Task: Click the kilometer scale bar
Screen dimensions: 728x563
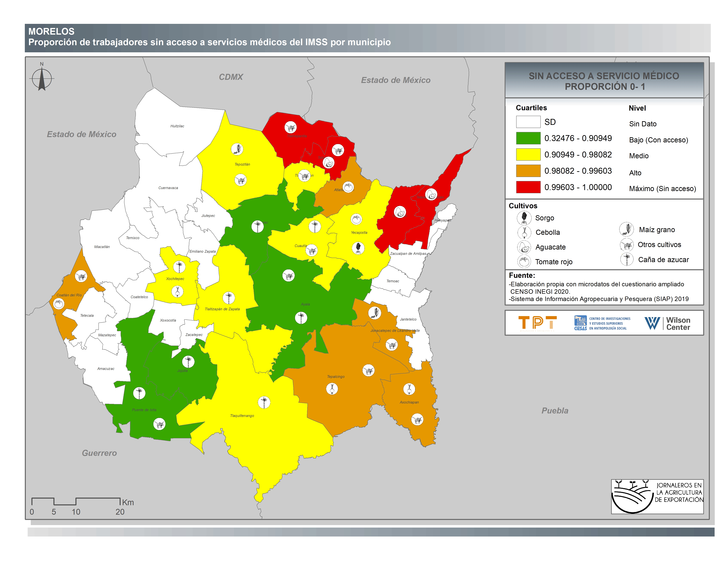Action: click(x=76, y=501)
